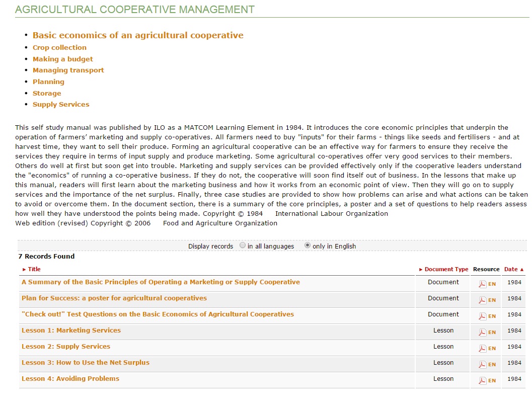Sort records by Date column header

coord(510,269)
